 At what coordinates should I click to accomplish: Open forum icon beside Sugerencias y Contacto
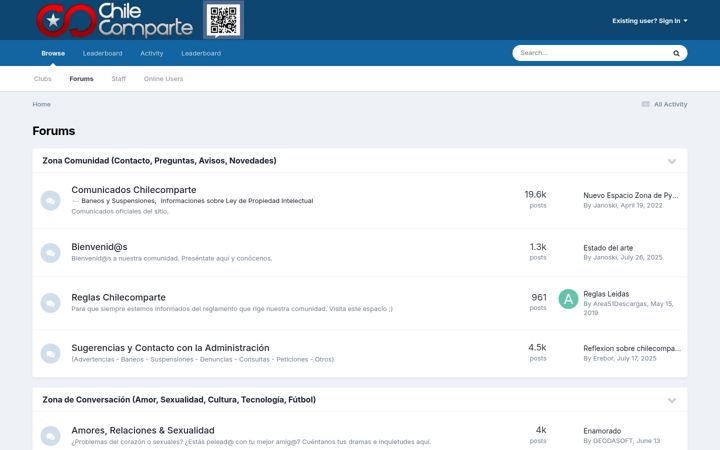click(x=51, y=354)
